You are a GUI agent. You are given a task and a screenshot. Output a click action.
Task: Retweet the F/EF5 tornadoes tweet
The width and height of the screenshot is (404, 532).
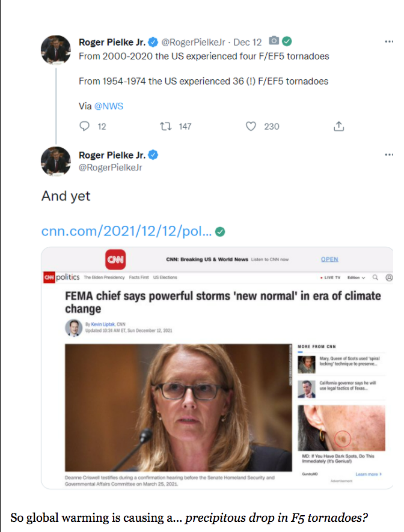click(x=164, y=126)
